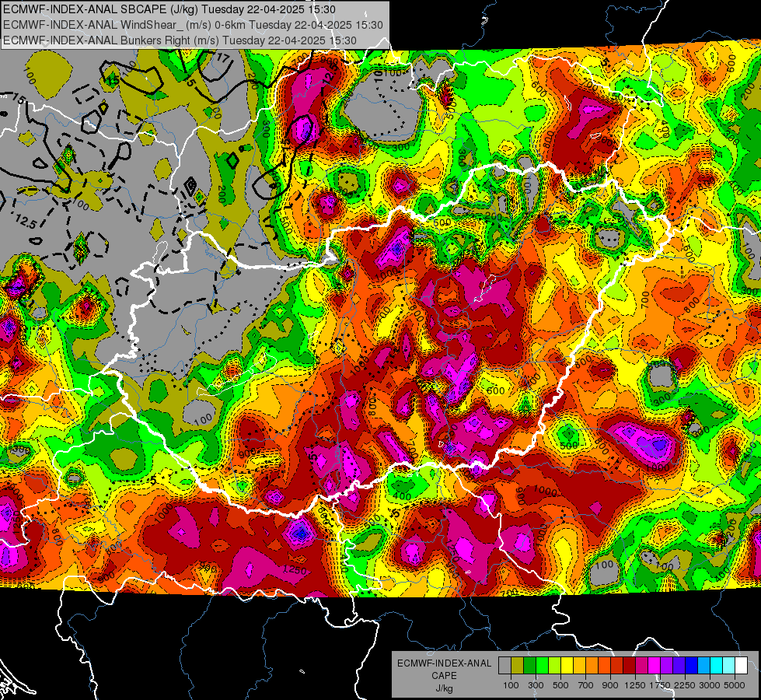761x700 pixels.
Task: Select the orange legend swatch after 700
Action: (x=592, y=665)
